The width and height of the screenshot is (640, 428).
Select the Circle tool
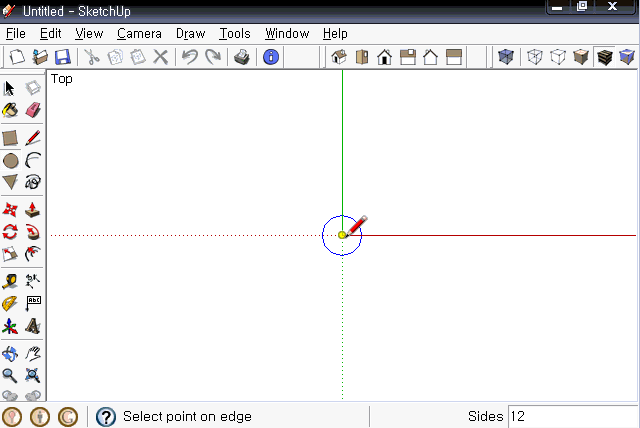11,161
